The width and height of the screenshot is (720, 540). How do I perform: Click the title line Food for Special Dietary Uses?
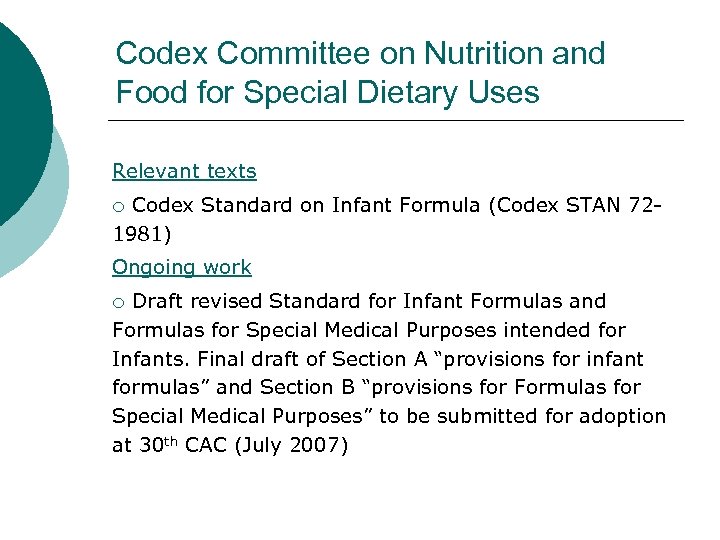pyautogui.click(x=327, y=93)
